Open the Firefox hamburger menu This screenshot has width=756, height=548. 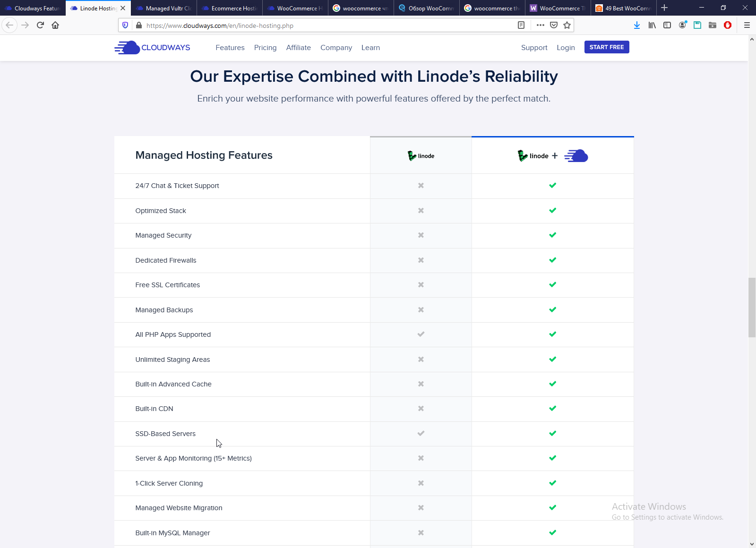(x=747, y=26)
